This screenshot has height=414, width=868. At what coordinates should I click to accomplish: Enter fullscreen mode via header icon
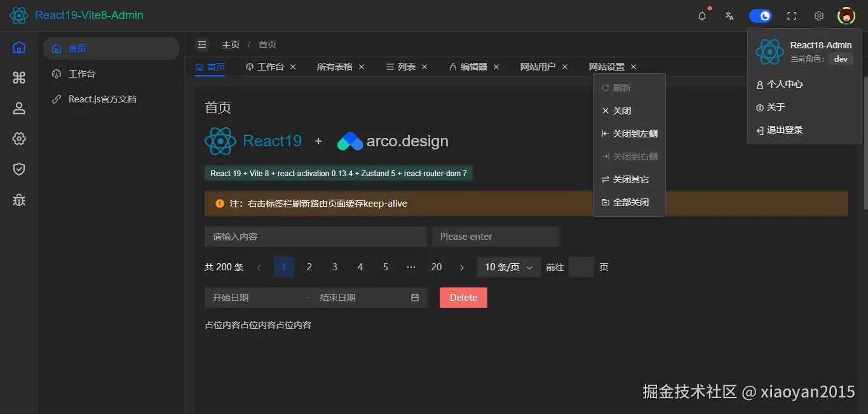(792, 16)
